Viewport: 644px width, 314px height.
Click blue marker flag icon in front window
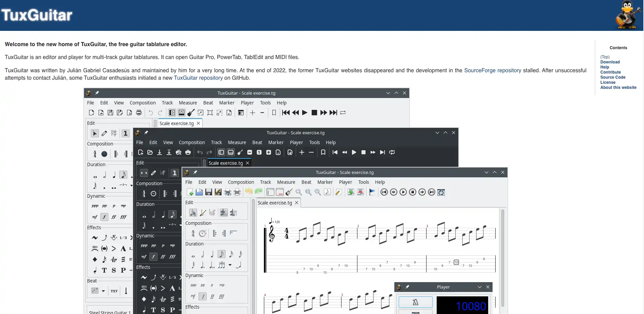coord(372,192)
